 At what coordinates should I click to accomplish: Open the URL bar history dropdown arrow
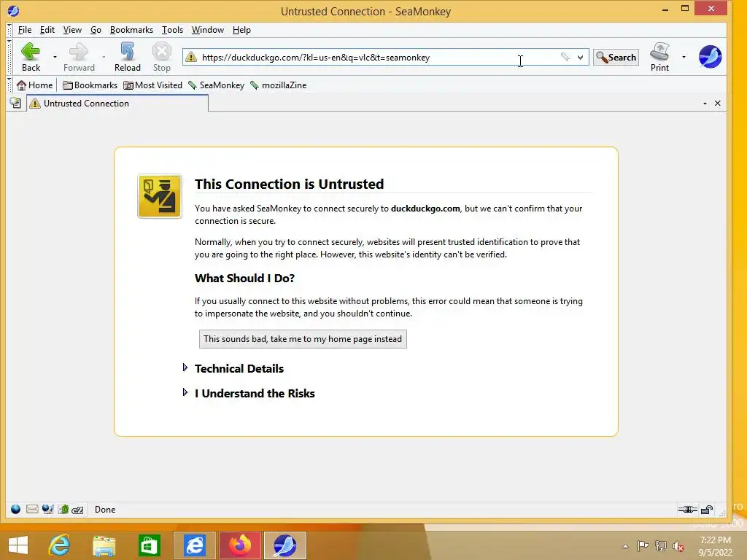[x=580, y=57]
